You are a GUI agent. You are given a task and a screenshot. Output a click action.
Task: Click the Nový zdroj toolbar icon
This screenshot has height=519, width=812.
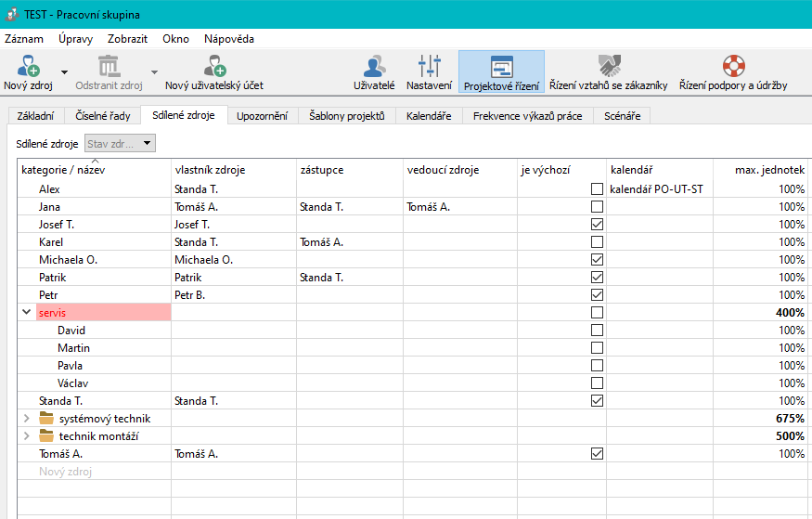point(28,66)
